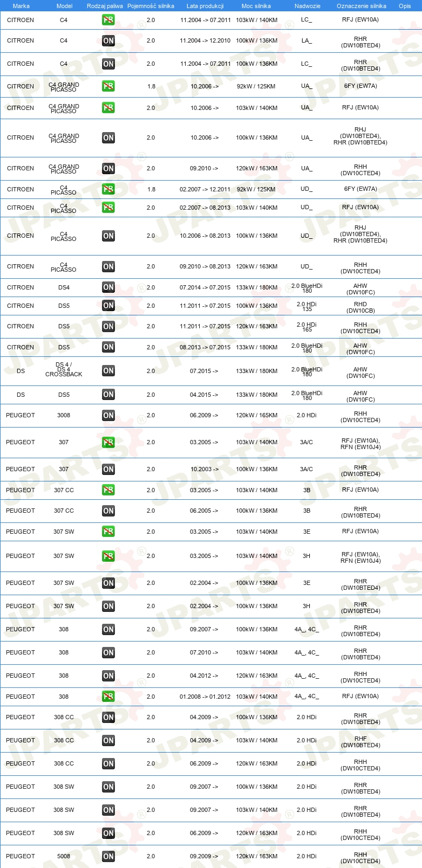Click the production date '06.2005 ->'

click(204, 511)
